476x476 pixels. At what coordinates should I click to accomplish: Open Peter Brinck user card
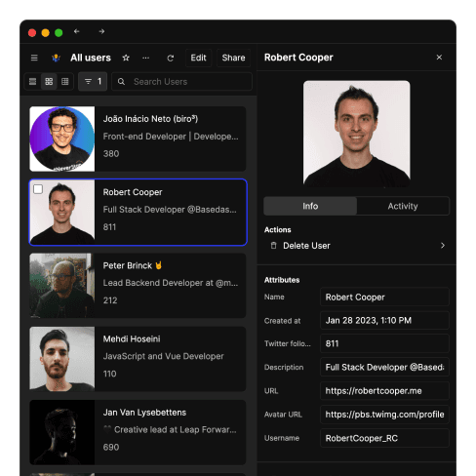(x=138, y=286)
